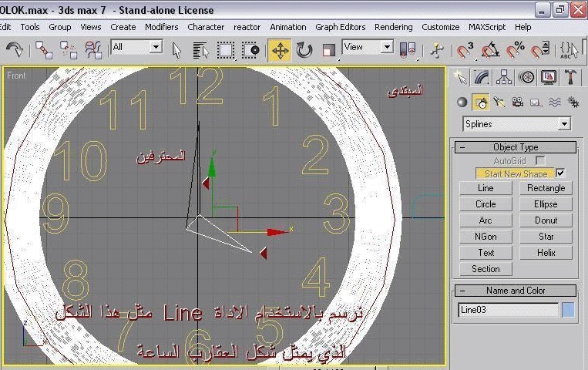Toggle the Spinner Snap icon
588x370 pixels.
540,50
